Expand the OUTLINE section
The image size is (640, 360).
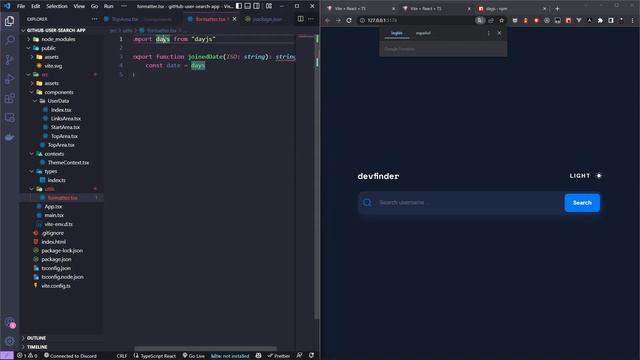[36, 338]
